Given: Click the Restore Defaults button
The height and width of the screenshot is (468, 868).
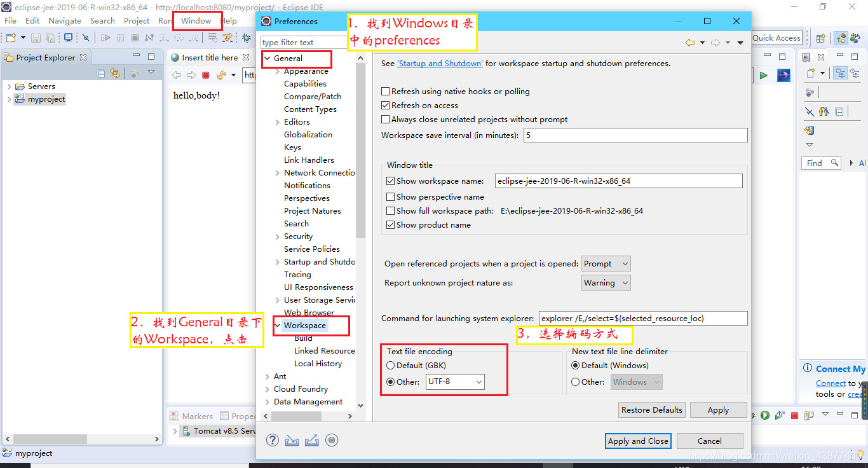Looking at the screenshot, I should (652, 410).
